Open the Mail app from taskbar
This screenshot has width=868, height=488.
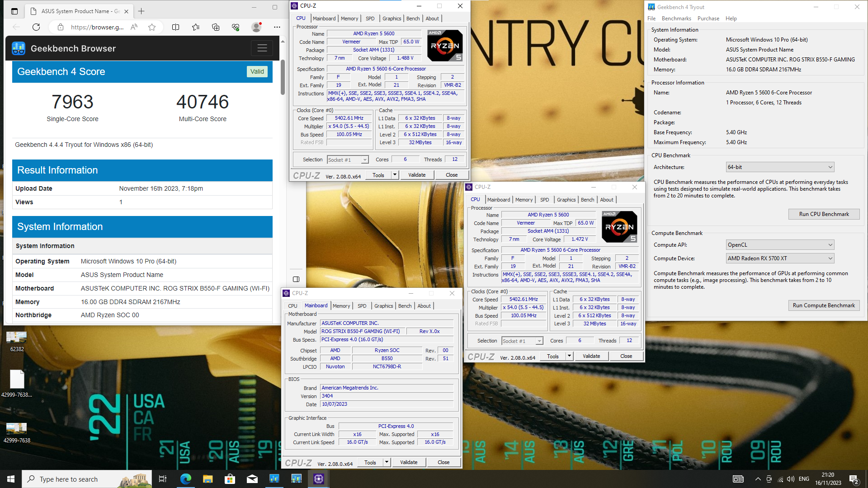[x=252, y=479]
